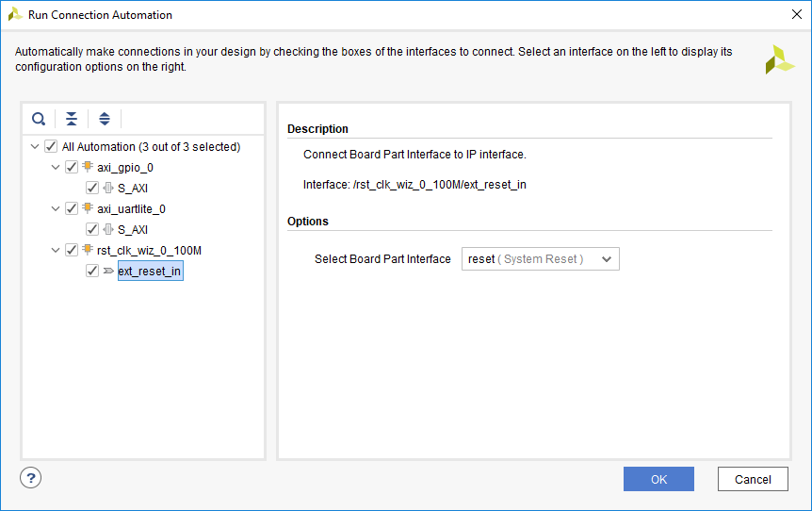The image size is (812, 511).
Task: Collapse the axi_gpio_0 tree node
Action: [56, 167]
